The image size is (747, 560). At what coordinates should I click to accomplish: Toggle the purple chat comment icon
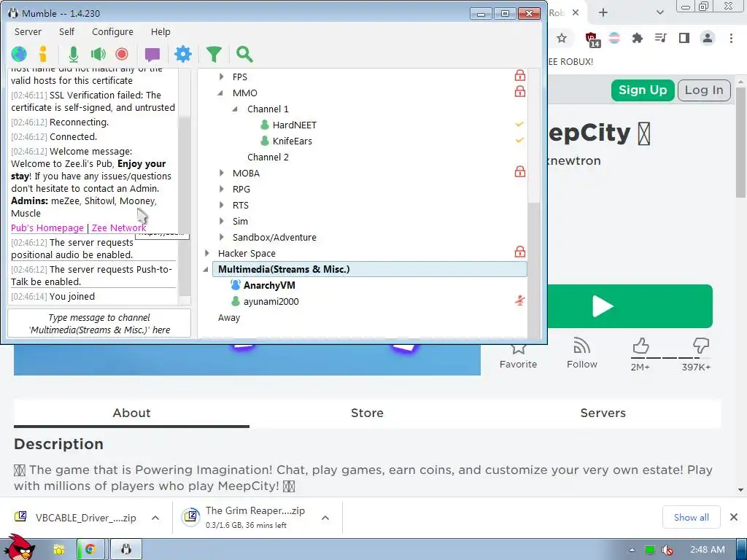tap(152, 55)
